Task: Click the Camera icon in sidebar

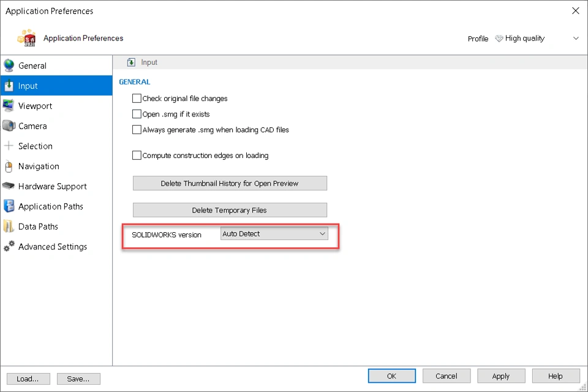Action: 9,126
